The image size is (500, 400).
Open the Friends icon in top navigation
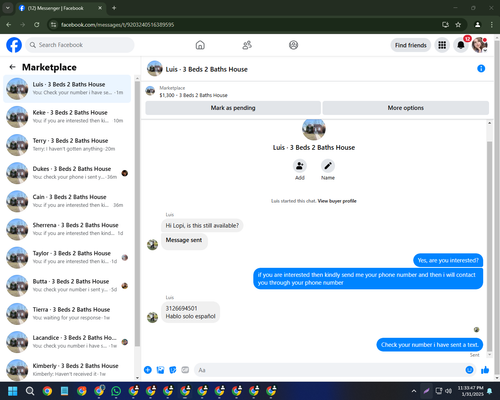pyautogui.click(x=247, y=45)
